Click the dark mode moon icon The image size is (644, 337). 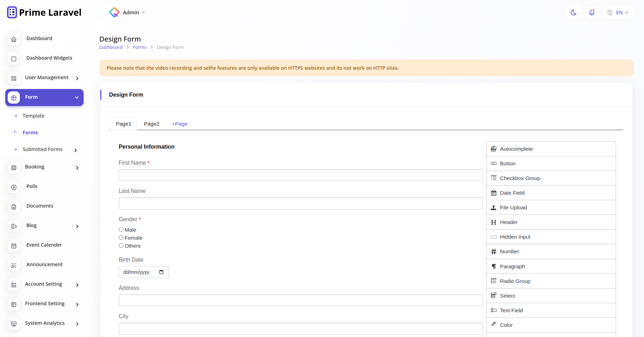click(x=573, y=12)
